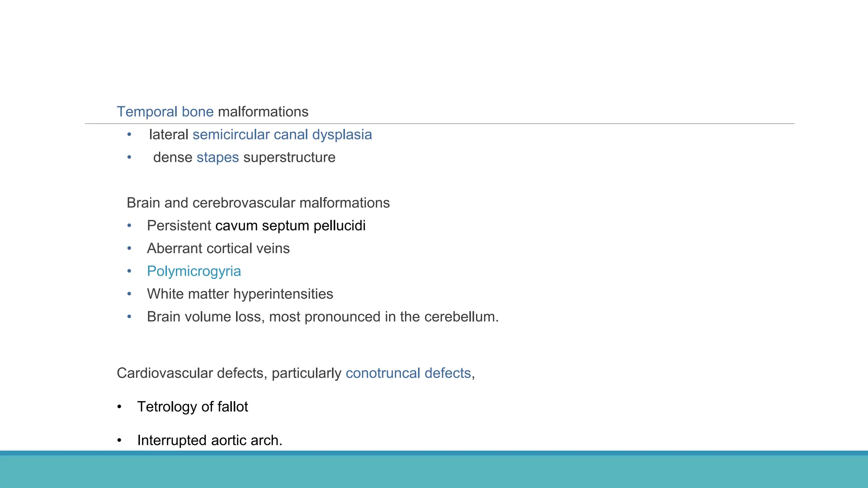Click the Brain and cerebrovascular malformations heading
This screenshot has width=868, height=488.
click(258, 203)
